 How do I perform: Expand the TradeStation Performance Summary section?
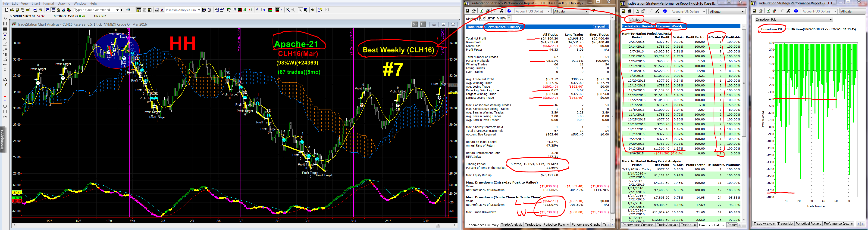[601, 27]
